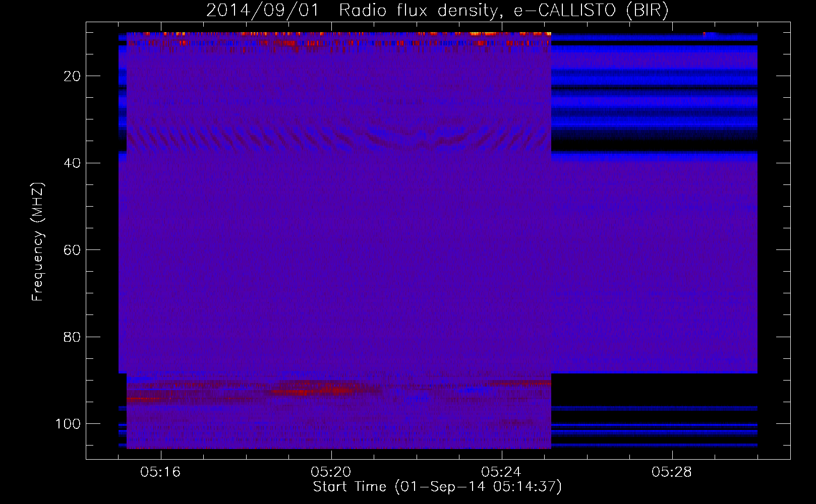Screen dimensions: 816x504
Task: Click the '05:20' time tick label
Action: pos(331,472)
